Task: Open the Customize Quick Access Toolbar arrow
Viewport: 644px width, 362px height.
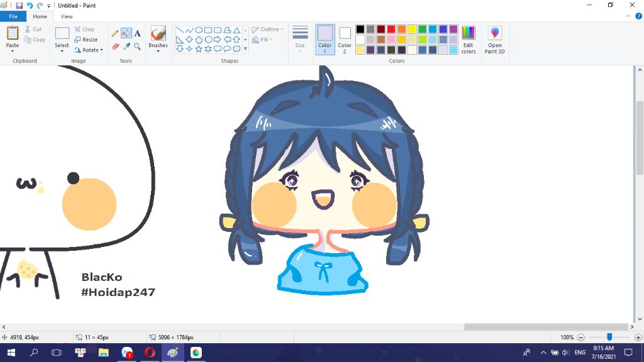Action: [x=49, y=6]
